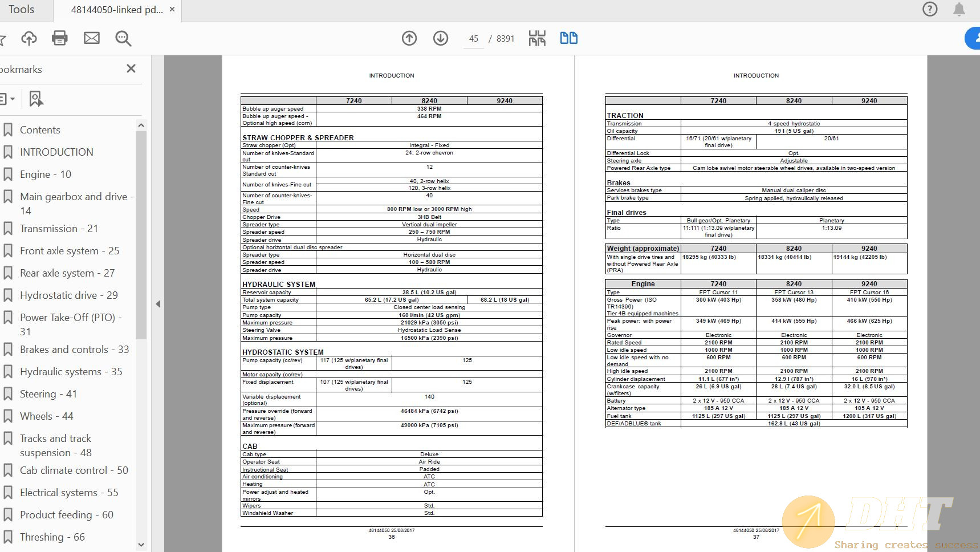The width and height of the screenshot is (980, 552).
Task: Jump to Engine - 10 bookmark
Action: coord(46,174)
